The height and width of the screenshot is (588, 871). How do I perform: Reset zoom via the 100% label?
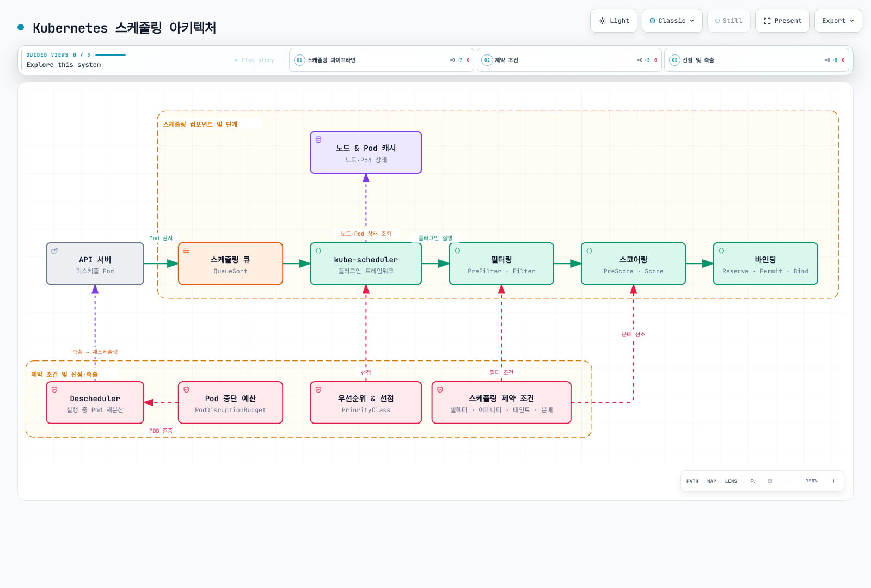[x=811, y=481]
